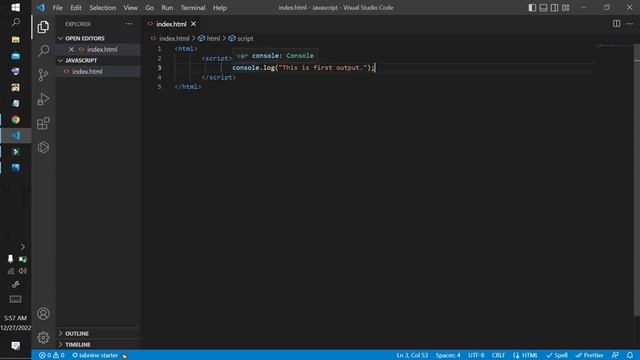Open the Search view in activity bar
This screenshot has height=360, width=640.
pyautogui.click(x=43, y=51)
